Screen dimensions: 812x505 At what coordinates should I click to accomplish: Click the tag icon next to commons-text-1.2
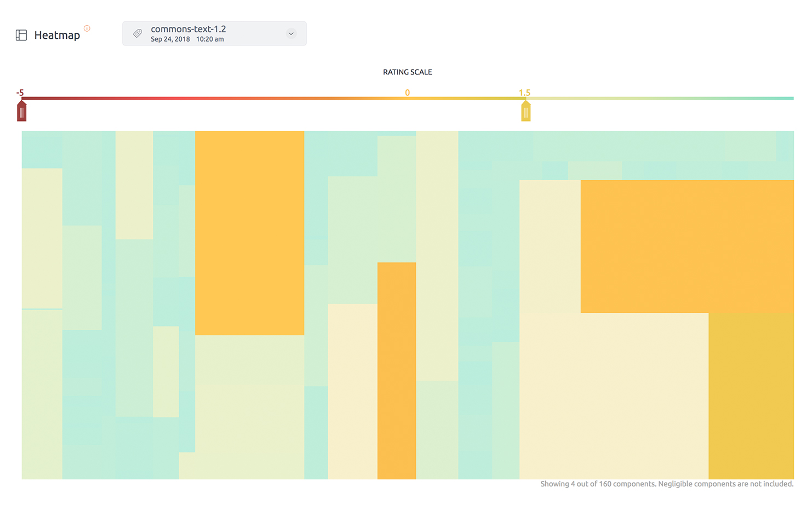click(x=136, y=33)
